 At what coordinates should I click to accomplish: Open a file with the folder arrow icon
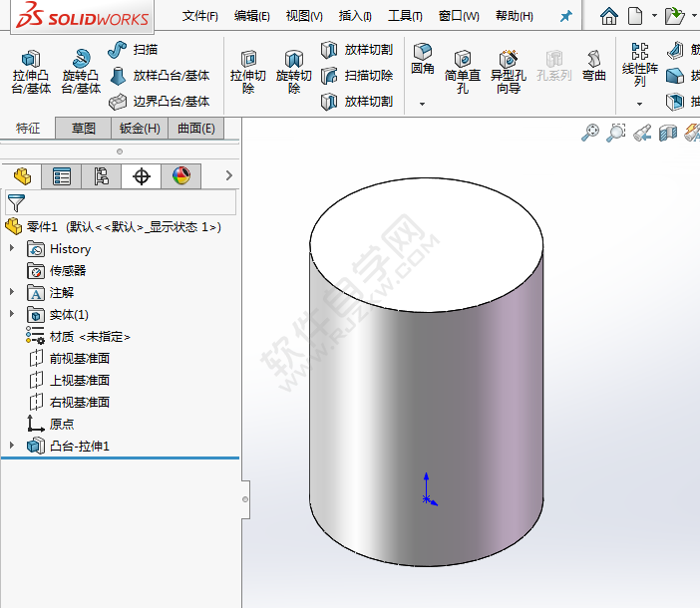click(x=674, y=16)
